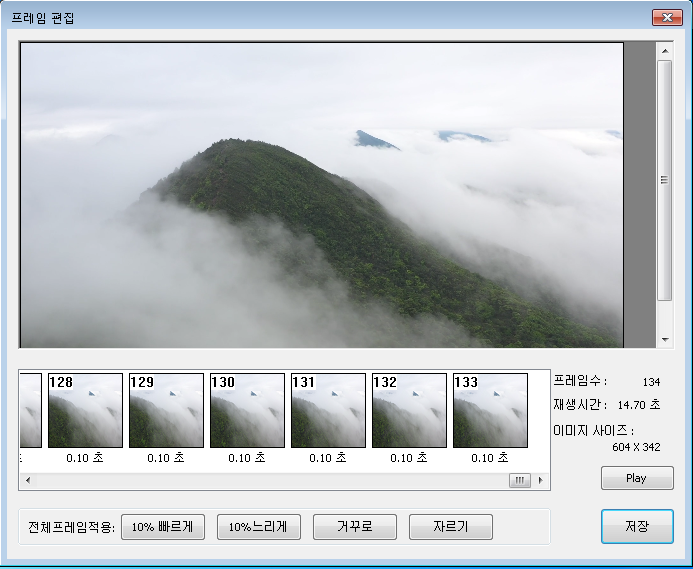Click the mountain preview image
The height and width of the screenshot is (569, 693).
pyautogui.click(x=322, y=195)
